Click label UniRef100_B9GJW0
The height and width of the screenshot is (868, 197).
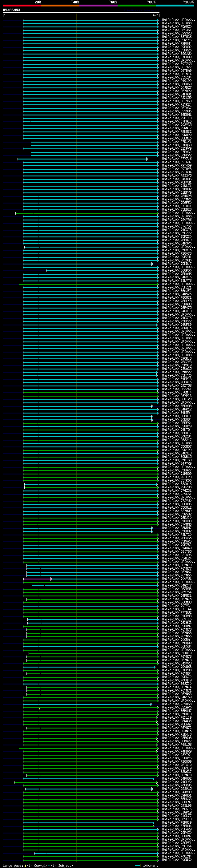point(177,54)
